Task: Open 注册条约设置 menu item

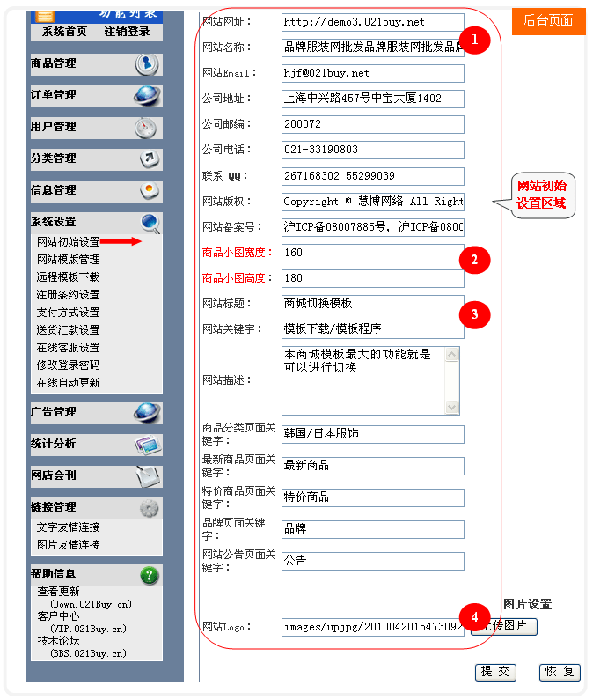Action: (x=69, y=295)
